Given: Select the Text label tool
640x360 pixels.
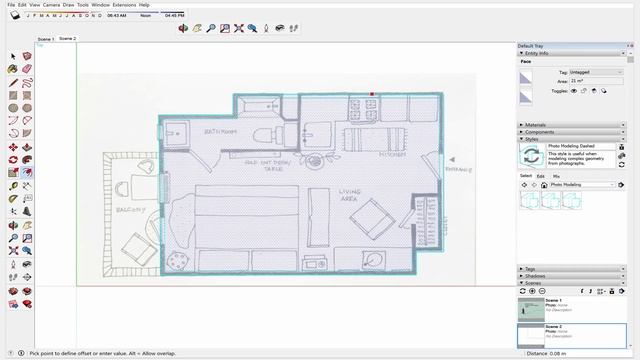Looking at the screenshot, I should pyautogui.click(x=27, y=199).
